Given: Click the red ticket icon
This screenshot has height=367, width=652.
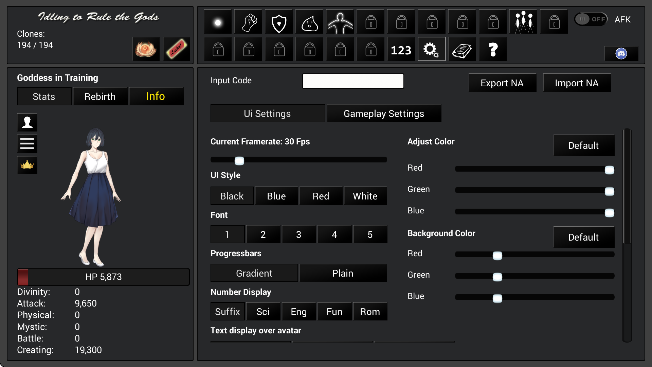Looking at the screenshot, I should (x=177, y=49).
